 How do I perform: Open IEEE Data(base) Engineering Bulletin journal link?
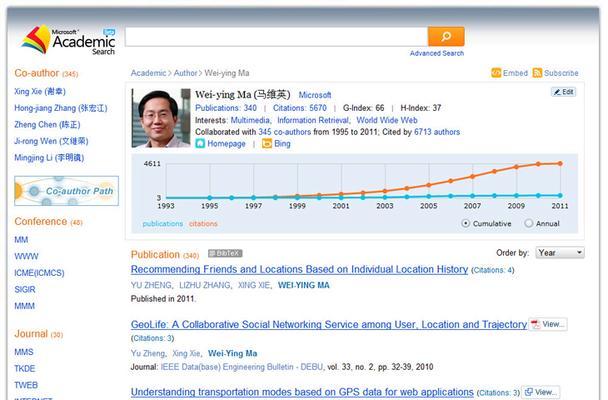coord(242,367)
